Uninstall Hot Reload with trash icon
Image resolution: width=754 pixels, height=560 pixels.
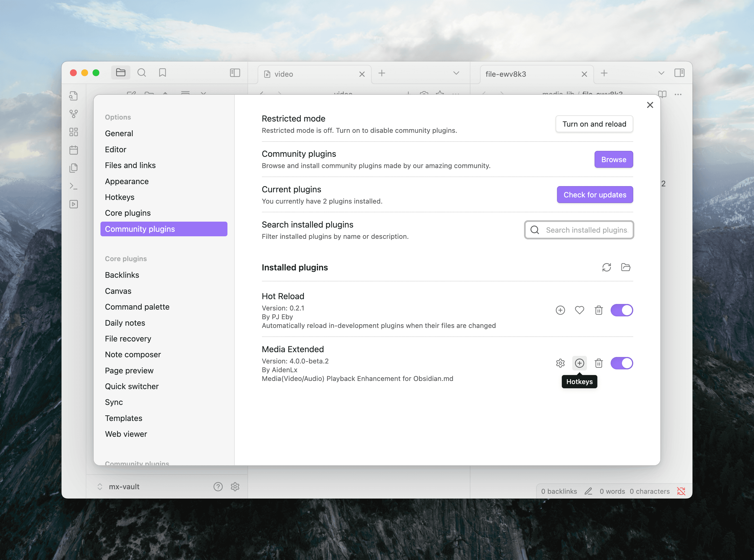click(599, 310)
